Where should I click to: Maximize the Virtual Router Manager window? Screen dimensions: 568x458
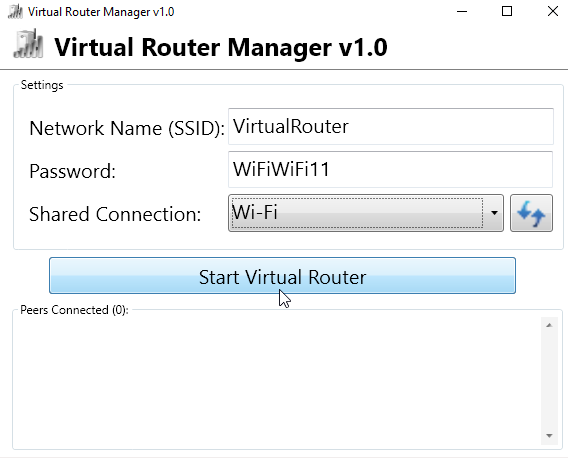click(507, 11)
